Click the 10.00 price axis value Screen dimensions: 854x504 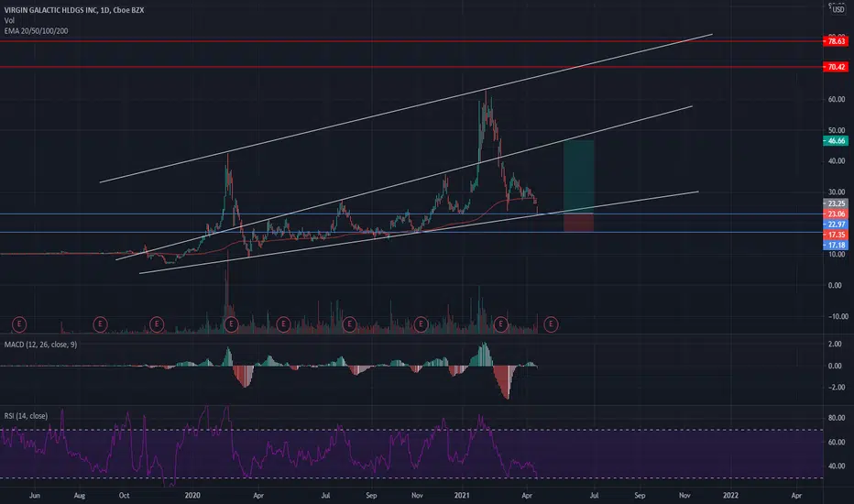click(x=836, y=255)
